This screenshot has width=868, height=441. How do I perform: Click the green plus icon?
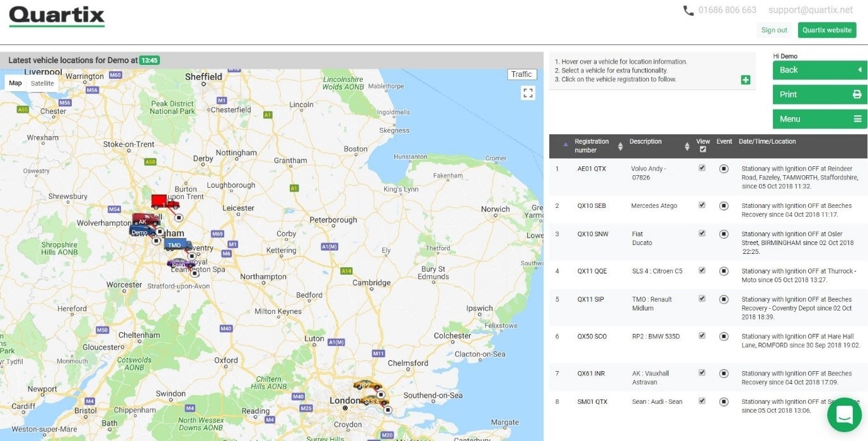[745, 79]
